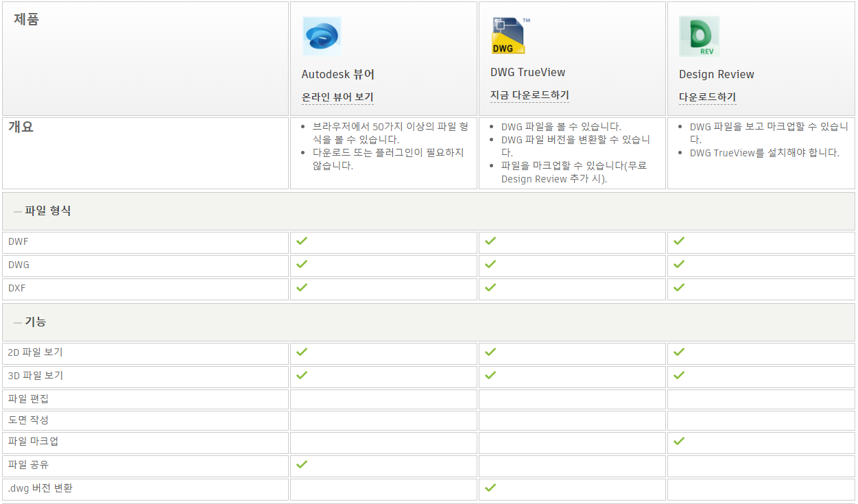The image size is (858, 504).
Task: Click the 파일 편집 row label
Action: pyautogui.click(x=29, y=398)
